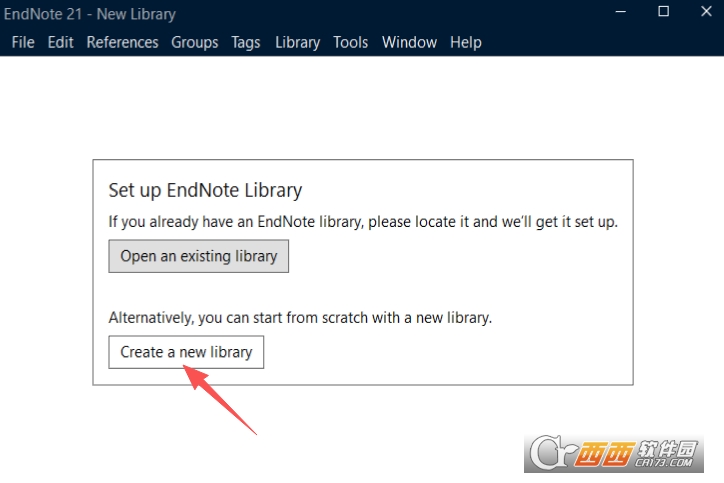Click the red arrow annotation
The image size is (724, 483).
click(219, 399)
